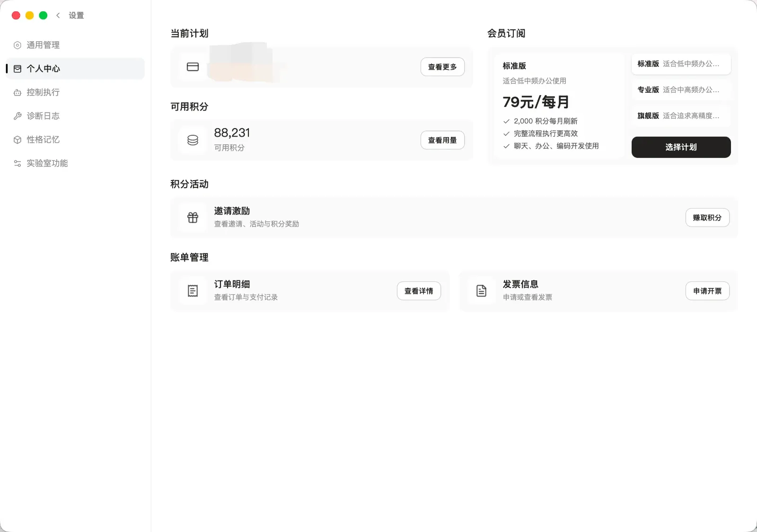Viewport: 757px width, 532px height.
Task: Click the receipt icon for 订单明细
Action: tap(193, 291)
